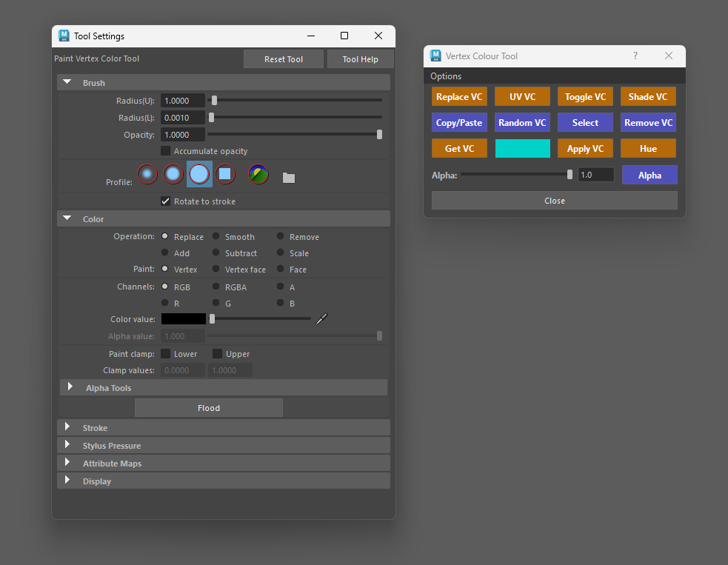728x565 pixels.
Task: Select the Remove operation radio
Action: tap(281, 236)
